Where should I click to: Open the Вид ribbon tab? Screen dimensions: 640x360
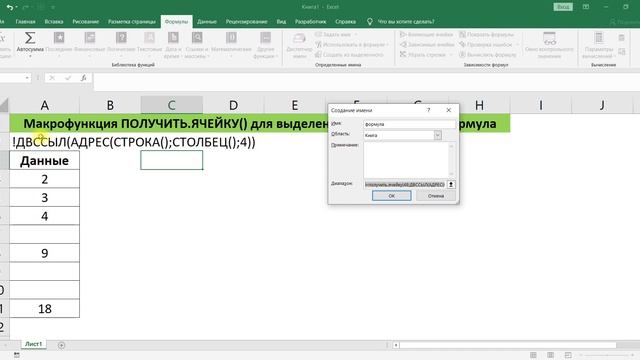[281, 22]
